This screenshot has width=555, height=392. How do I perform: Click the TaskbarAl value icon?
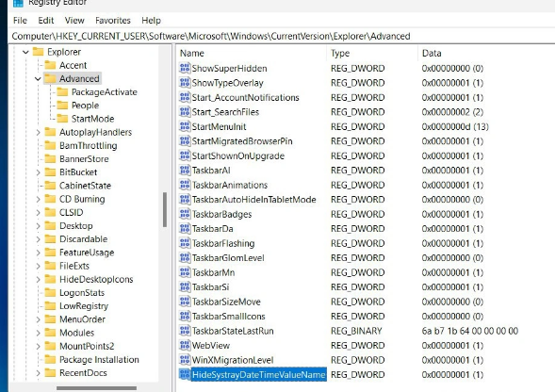(185, 170)
